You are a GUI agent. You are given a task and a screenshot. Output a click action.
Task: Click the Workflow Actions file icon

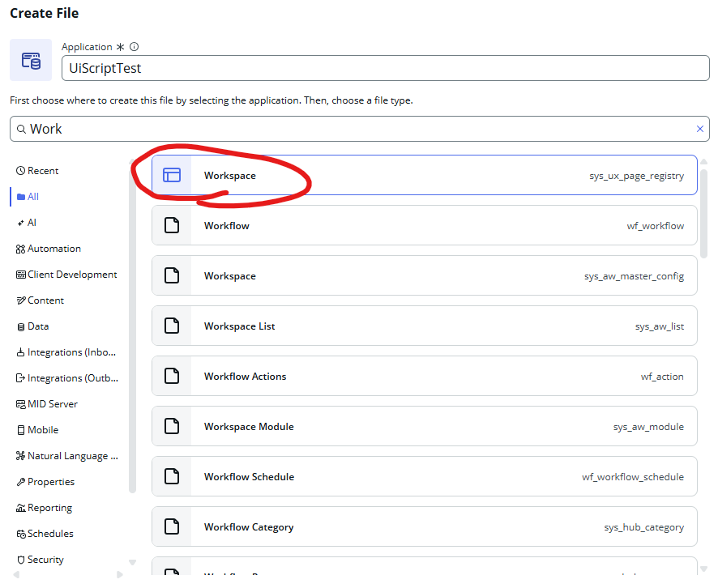[x=172, y=376]
